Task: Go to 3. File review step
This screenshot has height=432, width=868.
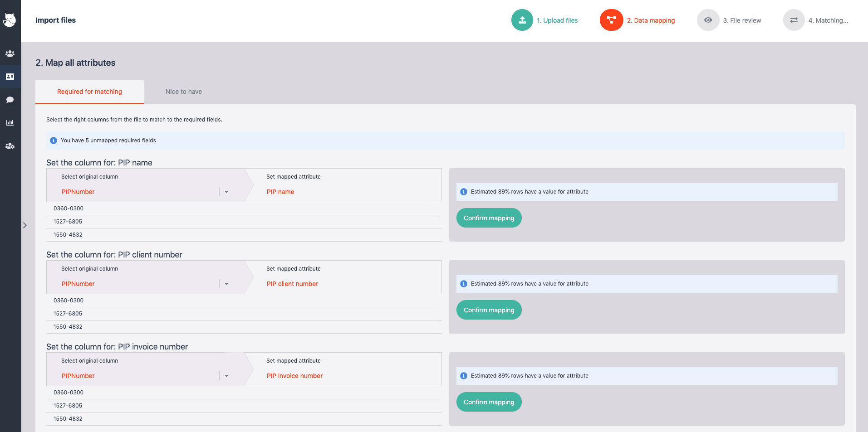Action: point(742,20)
